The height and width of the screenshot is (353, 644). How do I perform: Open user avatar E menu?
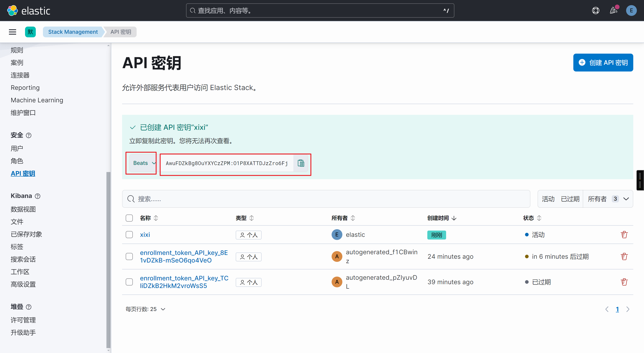pyautogui.click(x=631, y=11)
